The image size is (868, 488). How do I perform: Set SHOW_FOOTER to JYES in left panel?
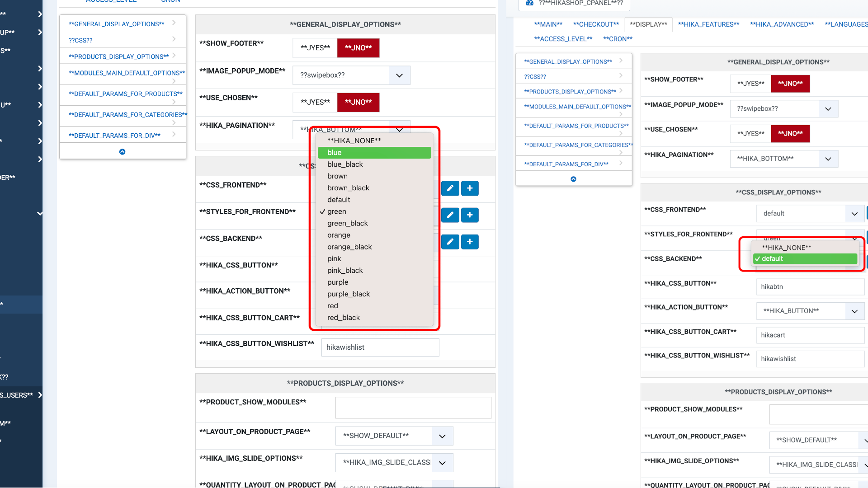[315, 48]
